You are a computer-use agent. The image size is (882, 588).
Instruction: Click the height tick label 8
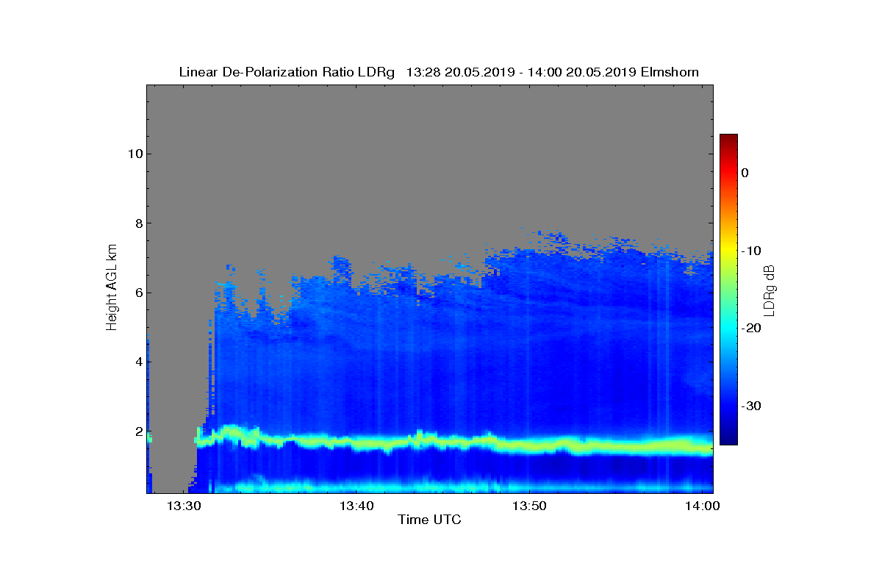tap(137, 223)
